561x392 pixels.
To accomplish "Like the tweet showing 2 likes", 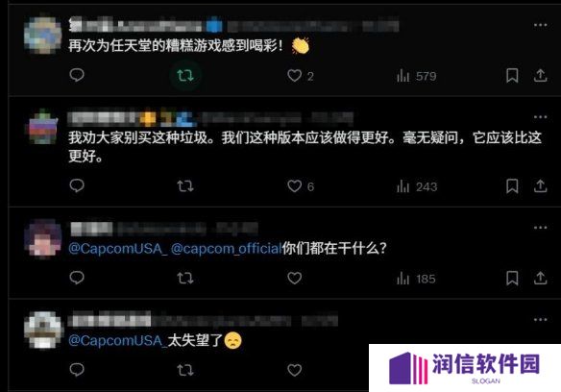I will (x=295, y=76).
